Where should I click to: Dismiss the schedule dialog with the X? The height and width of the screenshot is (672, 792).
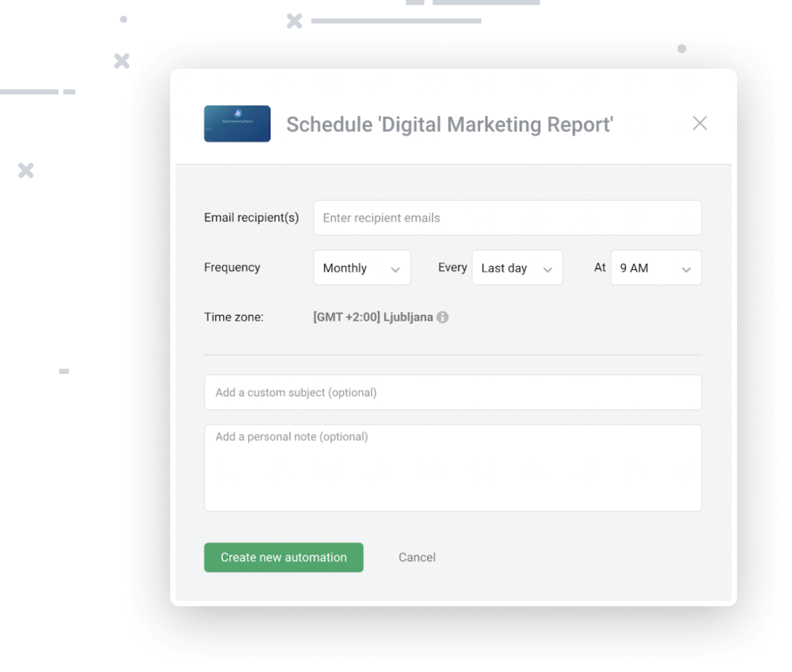[x=700, y=122]
